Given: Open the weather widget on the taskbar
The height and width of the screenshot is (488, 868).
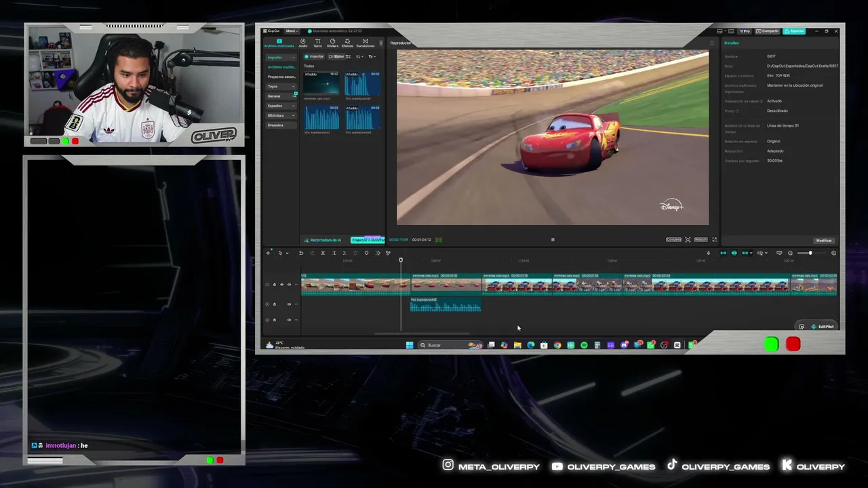Looking at the screenshot, I should 285,345.
